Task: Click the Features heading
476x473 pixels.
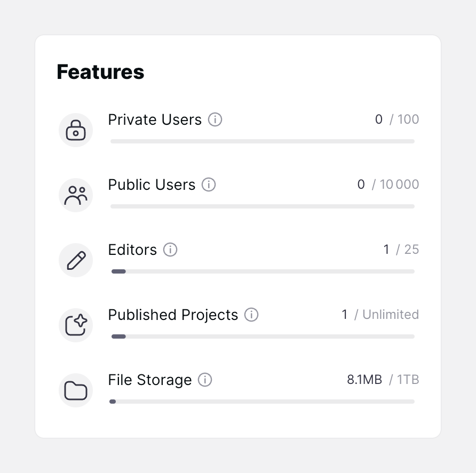Action: (x=100, y=72)
